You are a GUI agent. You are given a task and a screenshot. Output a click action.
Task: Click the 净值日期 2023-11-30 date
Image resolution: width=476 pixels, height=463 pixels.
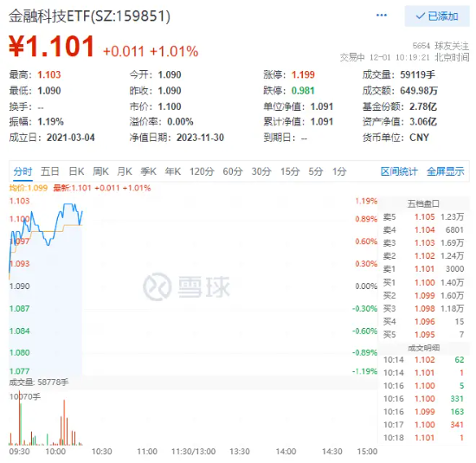(201, 138)
